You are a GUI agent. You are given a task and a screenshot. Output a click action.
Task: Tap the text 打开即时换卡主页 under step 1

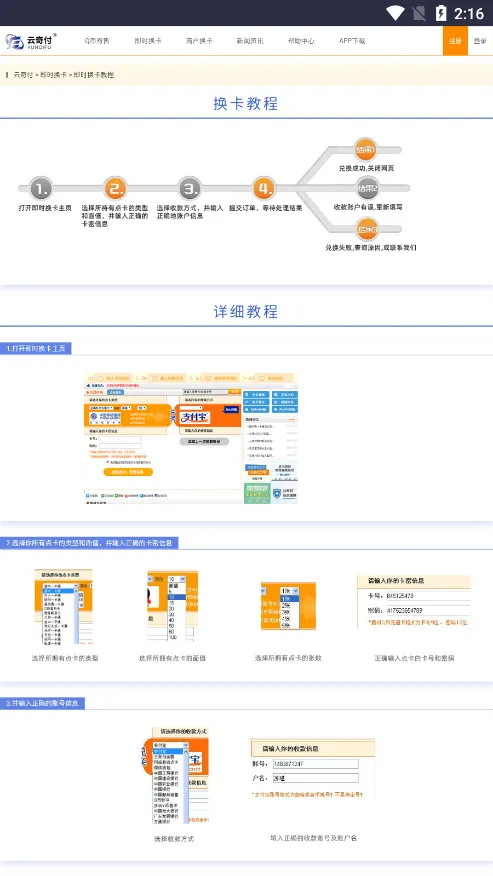pos(45,208)
